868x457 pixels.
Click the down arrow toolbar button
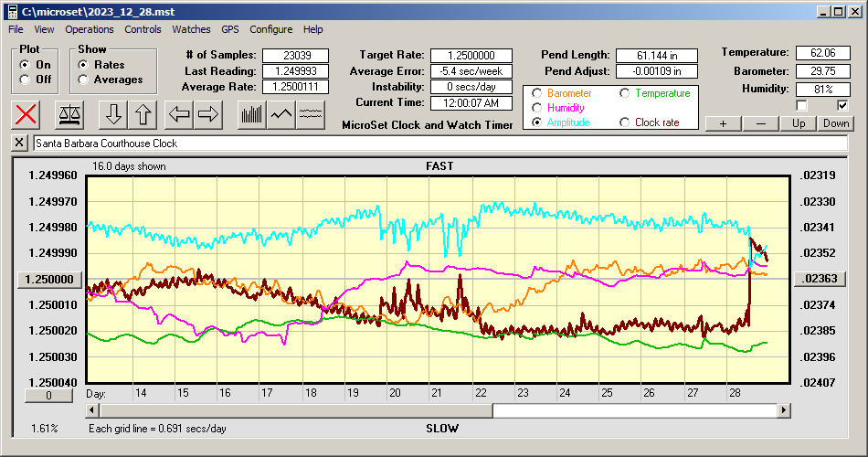(x=113, y=114)
